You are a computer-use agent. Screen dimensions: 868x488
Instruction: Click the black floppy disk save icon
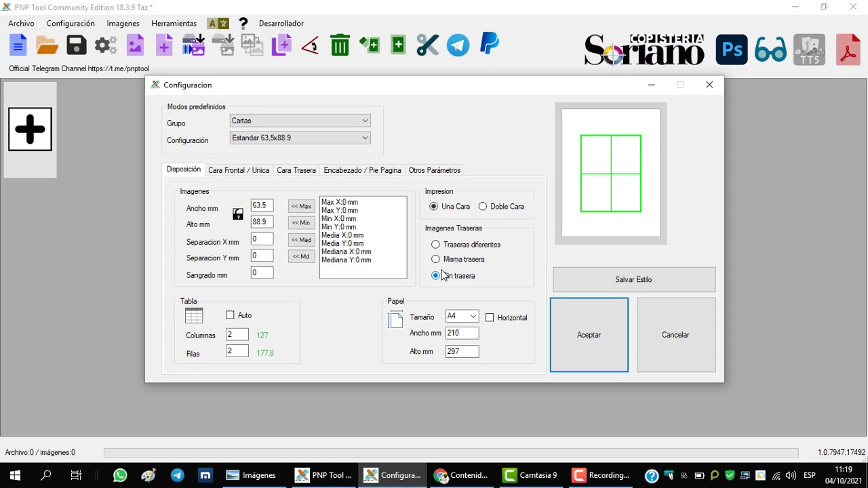coord(77,45)
